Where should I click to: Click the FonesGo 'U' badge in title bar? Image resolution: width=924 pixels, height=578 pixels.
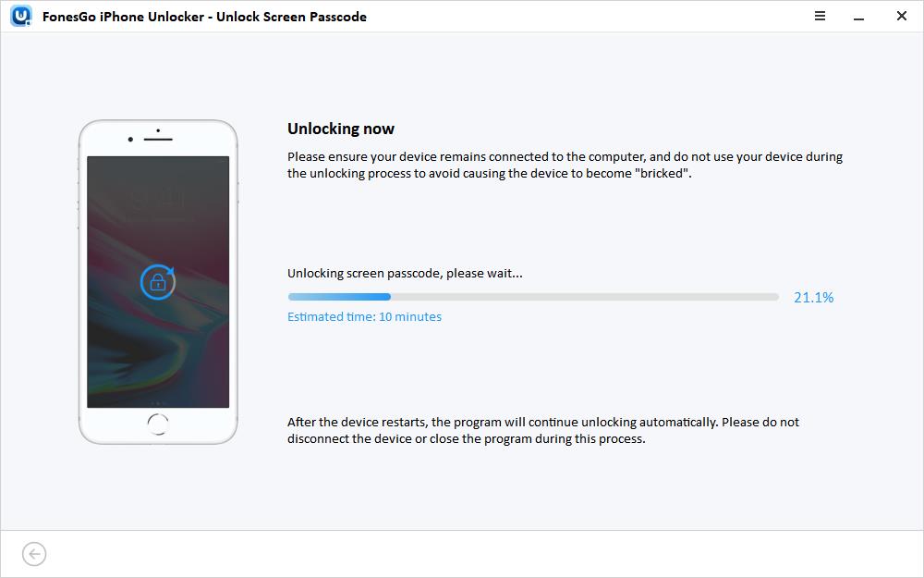[19, 16]
